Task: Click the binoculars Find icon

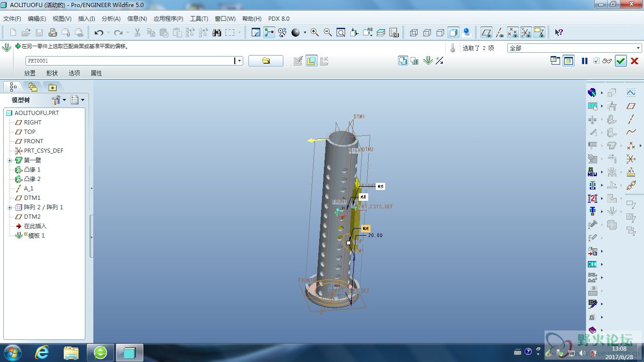Action: tap(217, 33)
